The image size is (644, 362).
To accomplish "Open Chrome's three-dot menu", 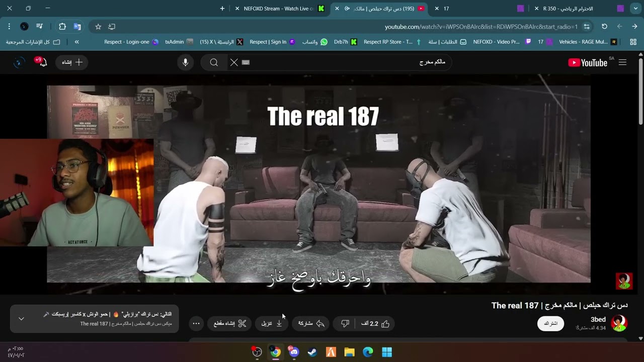I will [x=9, y=27].
